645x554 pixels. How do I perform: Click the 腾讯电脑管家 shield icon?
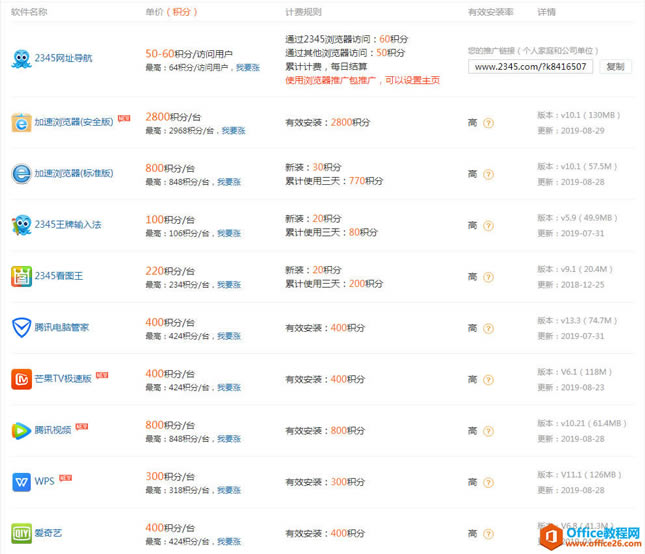21,328
